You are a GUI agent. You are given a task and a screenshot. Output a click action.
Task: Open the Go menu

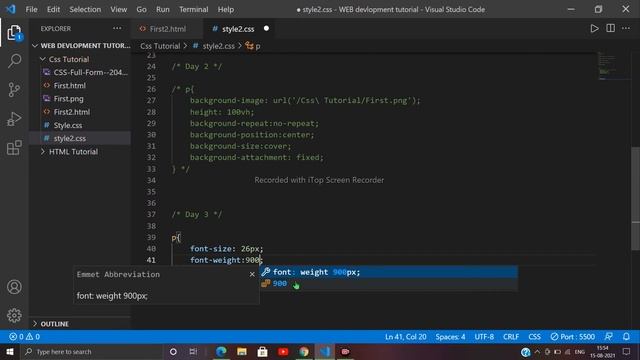(x=141, y=9)
